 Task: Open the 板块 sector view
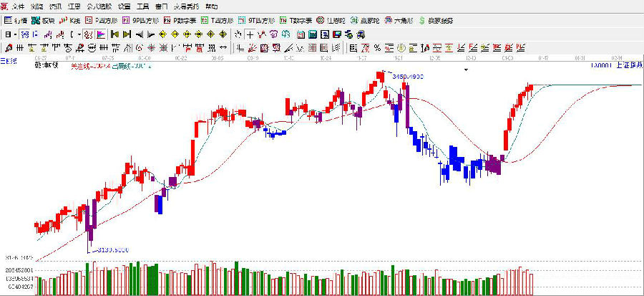[43, 21]
